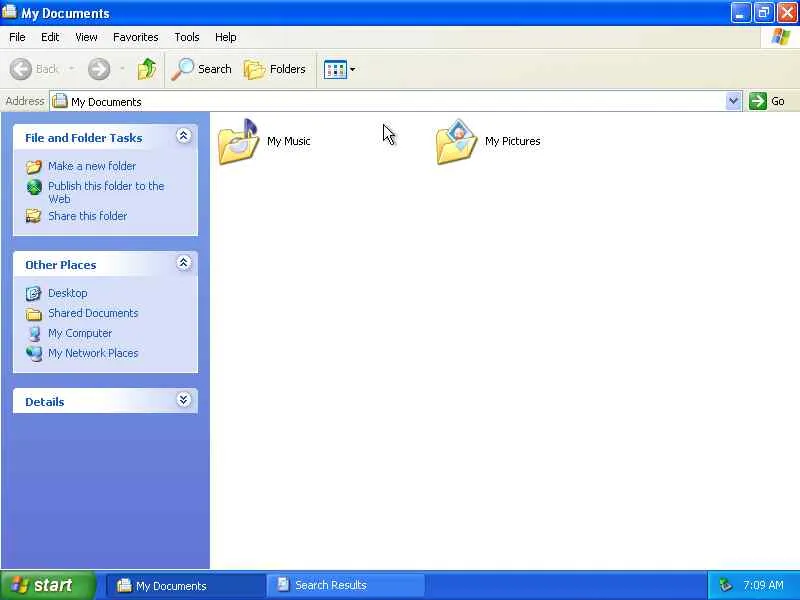Click the Forward navigation arrow icon
This screenshot has height=600, width=800.
click(x=99, y=69)
